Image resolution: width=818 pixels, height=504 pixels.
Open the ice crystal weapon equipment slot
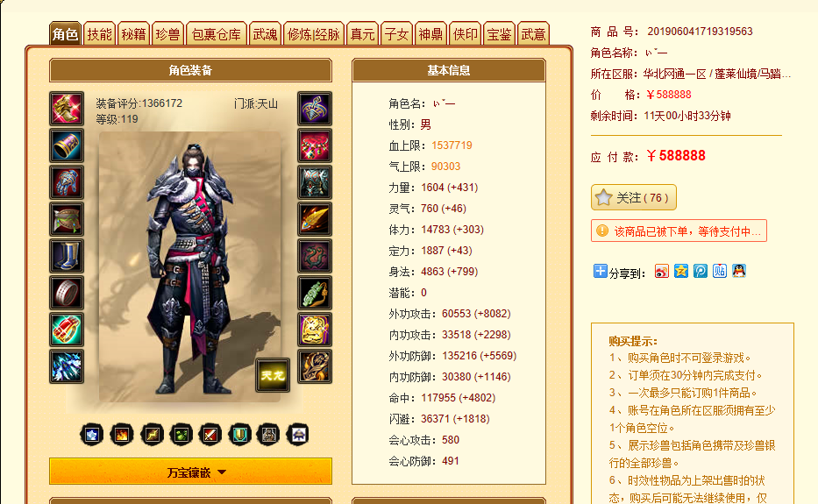click(67, 366)
